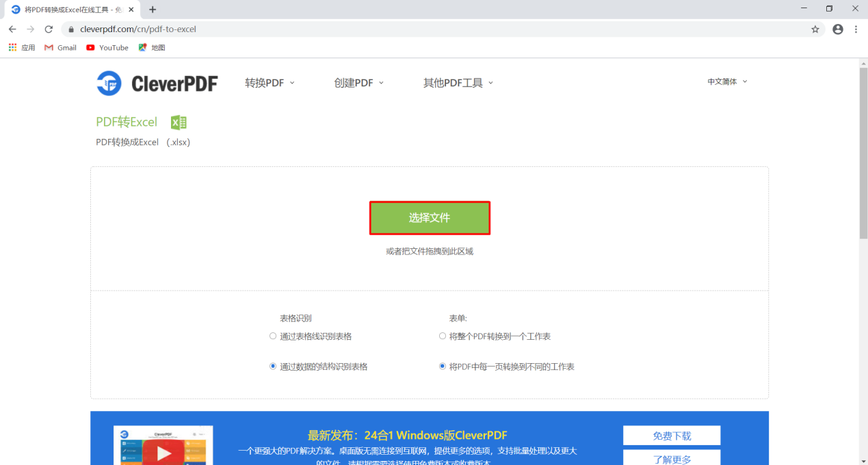This screenshot has width=868, height=465.
Task: Open the Chrome three-dot menu
Action: (856, 29)
